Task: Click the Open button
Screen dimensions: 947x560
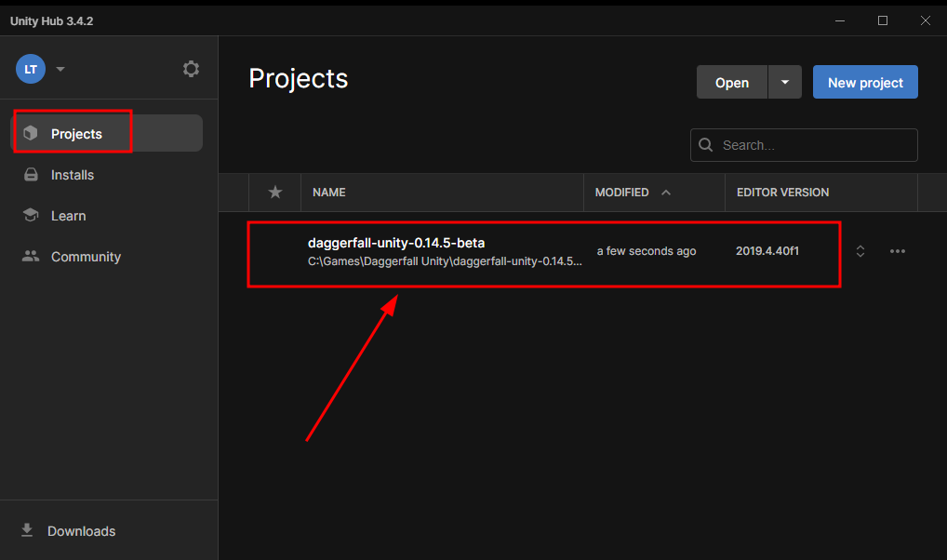Action: [x=732, y=82]
